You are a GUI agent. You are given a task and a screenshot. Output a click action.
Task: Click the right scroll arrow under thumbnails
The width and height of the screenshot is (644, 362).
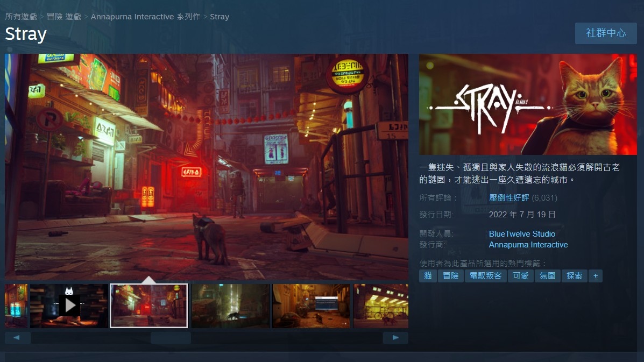[x=395, y=338]
